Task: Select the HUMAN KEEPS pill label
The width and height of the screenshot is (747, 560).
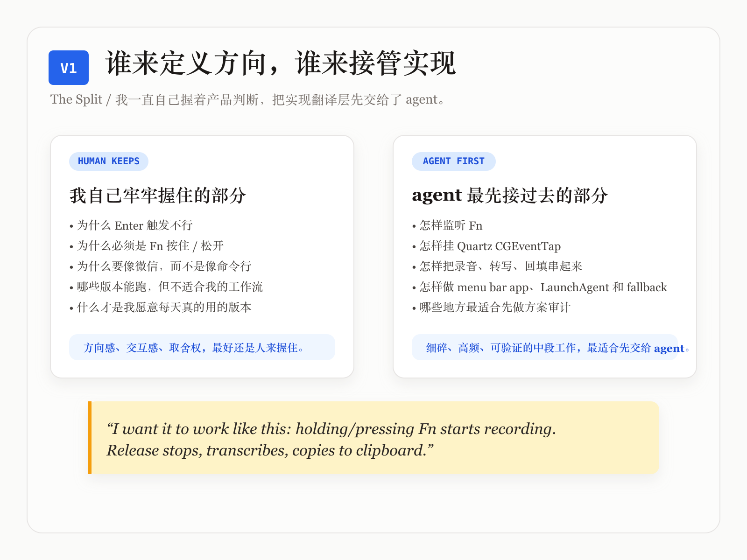Action: coord(108,161)
